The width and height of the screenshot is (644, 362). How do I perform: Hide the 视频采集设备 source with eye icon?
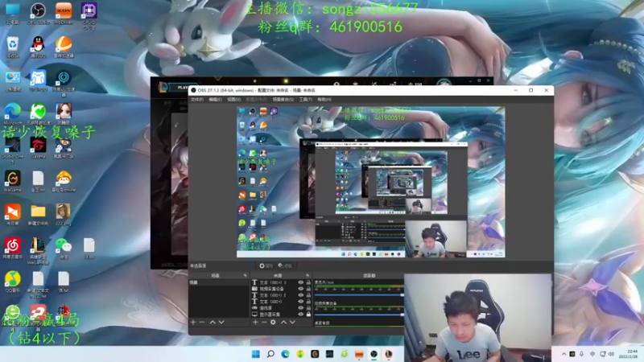click(x=300, y=289)
